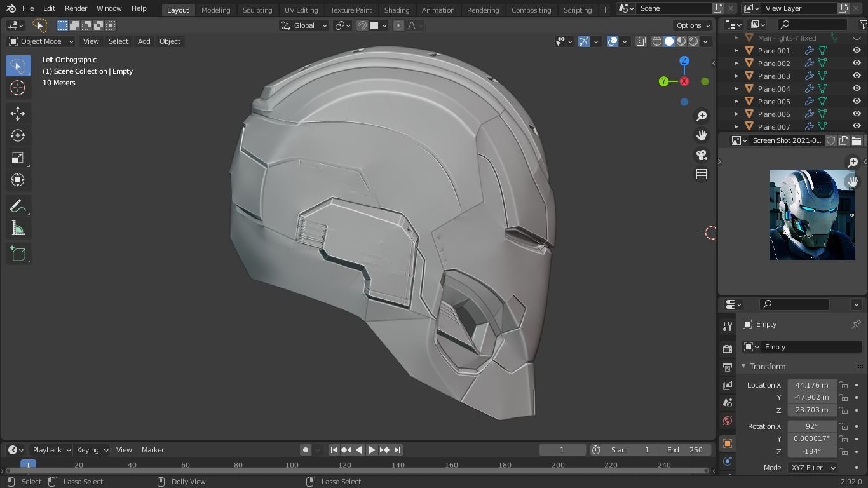Pin the properties editor context

(856, 324)
